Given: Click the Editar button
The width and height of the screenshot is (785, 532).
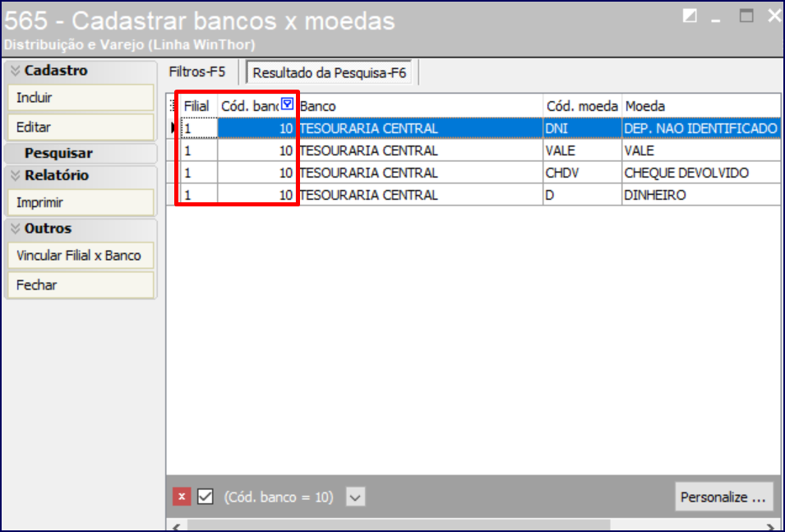Looking at the screenshot, I should (81, 127).
